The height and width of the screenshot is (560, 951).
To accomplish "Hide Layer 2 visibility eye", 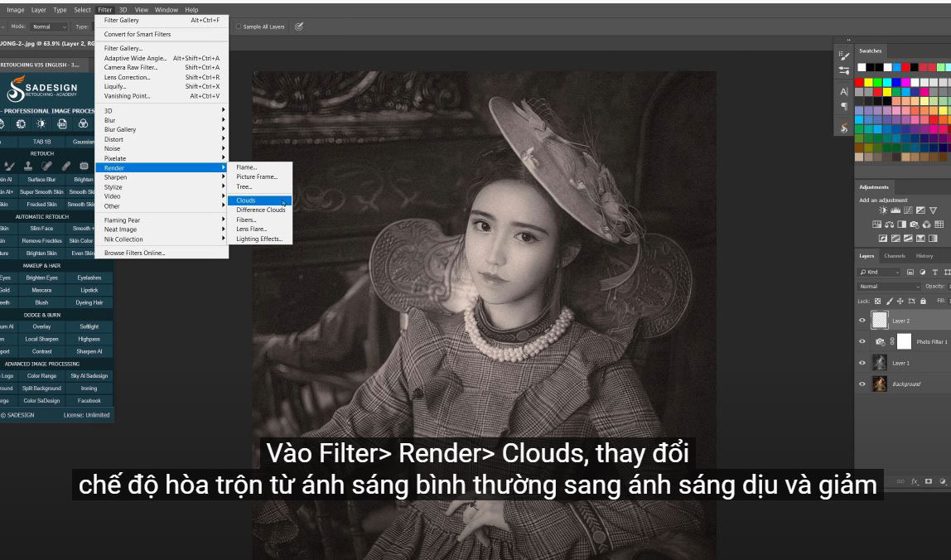I will (862, 321).
